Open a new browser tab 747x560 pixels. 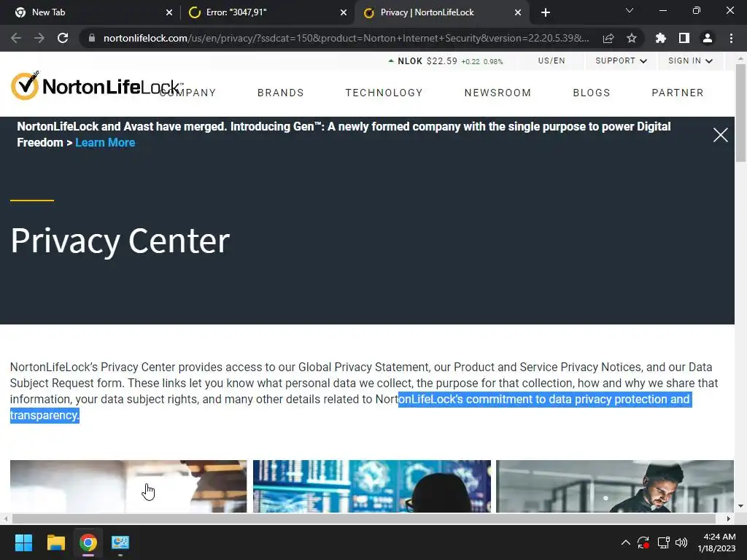point(546,12)
